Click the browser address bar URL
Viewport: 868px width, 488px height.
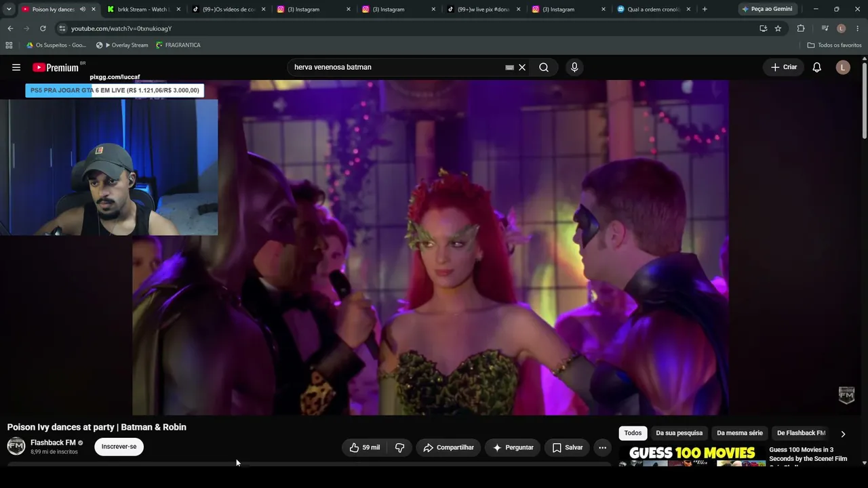coord(121,28)
